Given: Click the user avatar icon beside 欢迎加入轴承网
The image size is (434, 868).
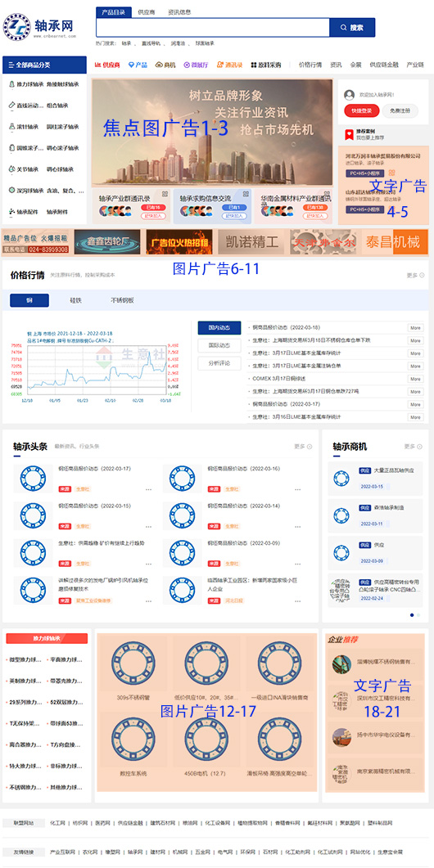Looking at the screenshot, I should tap(349, 95).
